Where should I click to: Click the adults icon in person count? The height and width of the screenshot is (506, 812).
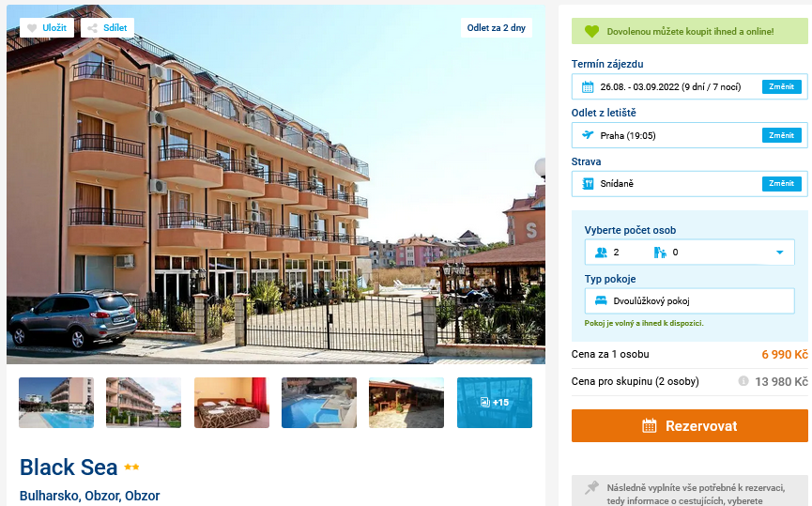pyautogui.click(x=601, y=253)
